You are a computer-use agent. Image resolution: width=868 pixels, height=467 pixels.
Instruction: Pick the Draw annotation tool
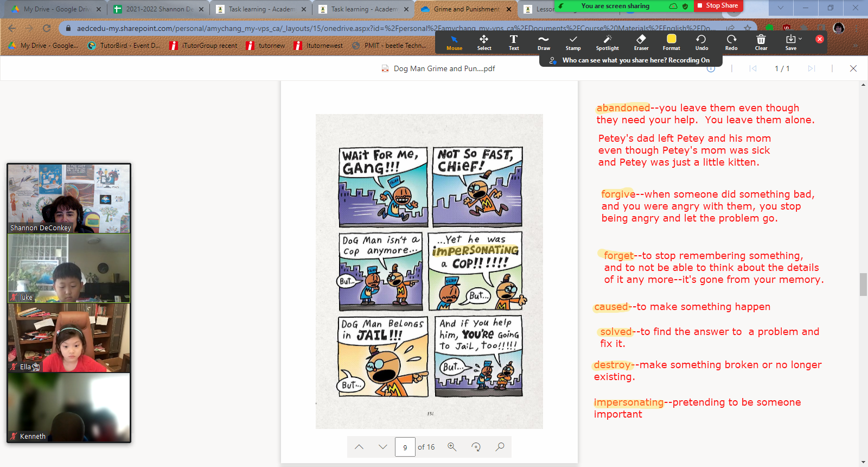544,42
